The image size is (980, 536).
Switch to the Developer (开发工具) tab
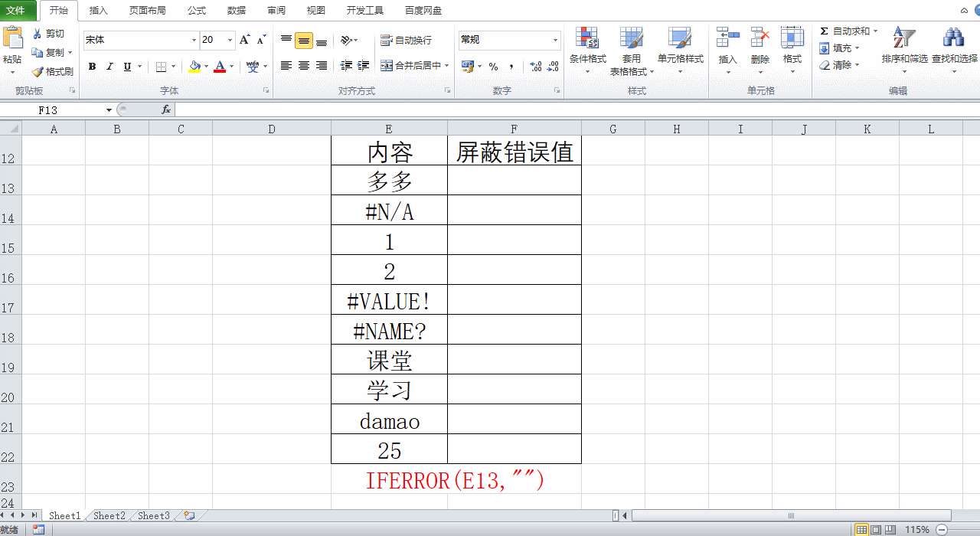[365, 11]
